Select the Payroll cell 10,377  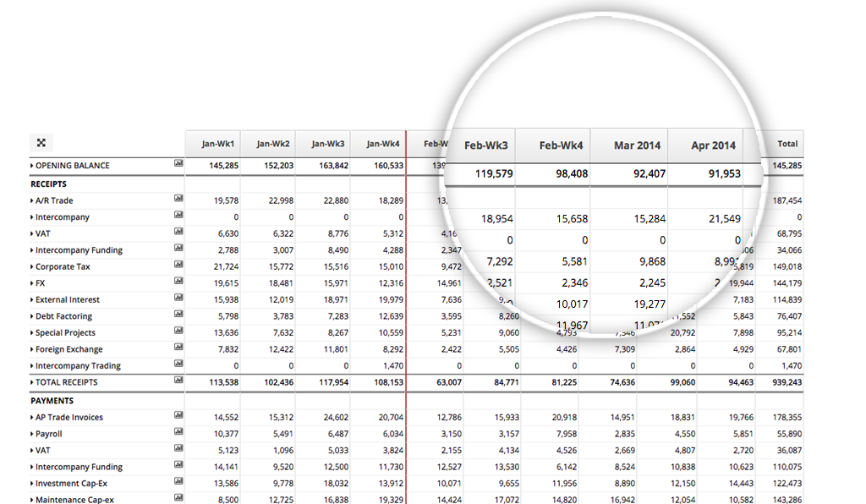[x=227, y=435]
